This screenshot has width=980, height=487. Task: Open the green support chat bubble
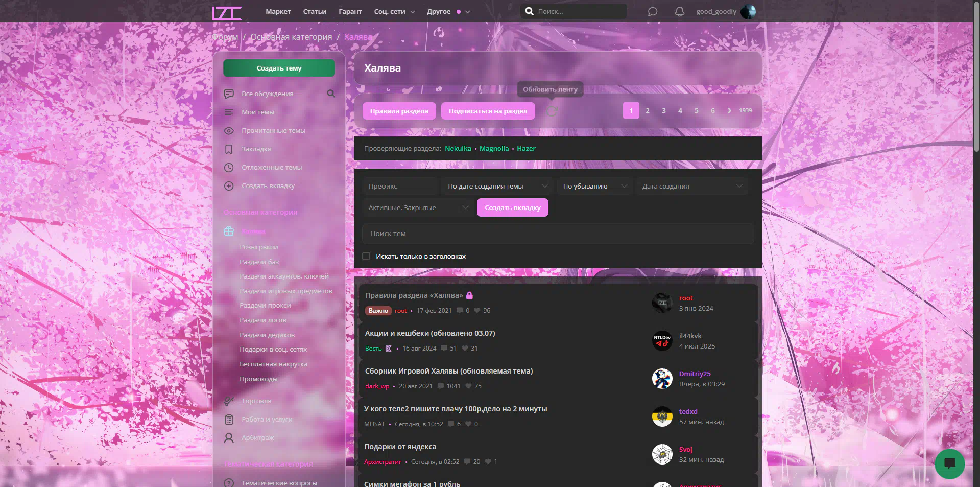[x=949, y=463]
